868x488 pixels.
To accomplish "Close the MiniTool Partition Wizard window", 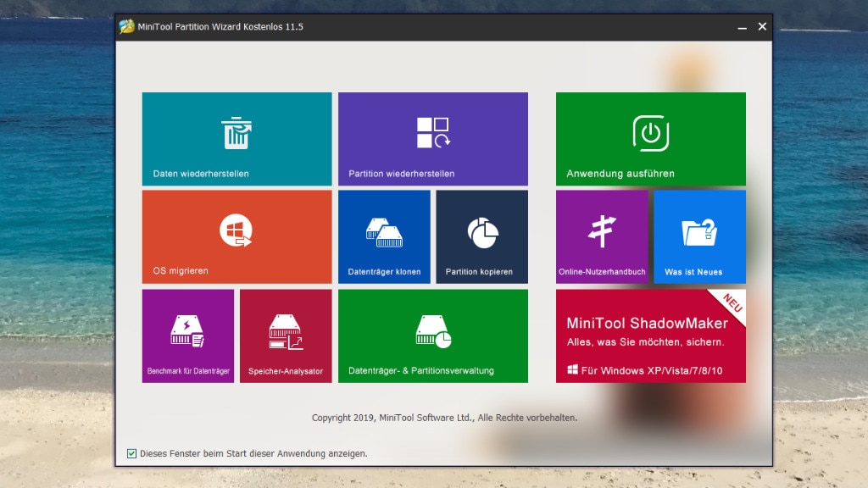I will 762,26.
